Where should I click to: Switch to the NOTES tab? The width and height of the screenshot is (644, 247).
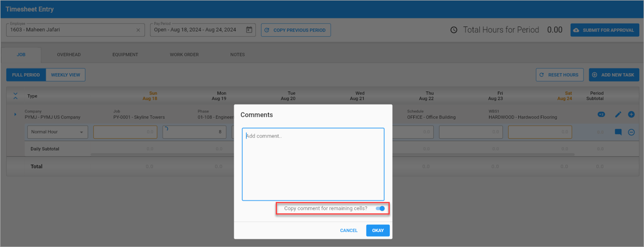pyautogui.click(x=238, y=55)
